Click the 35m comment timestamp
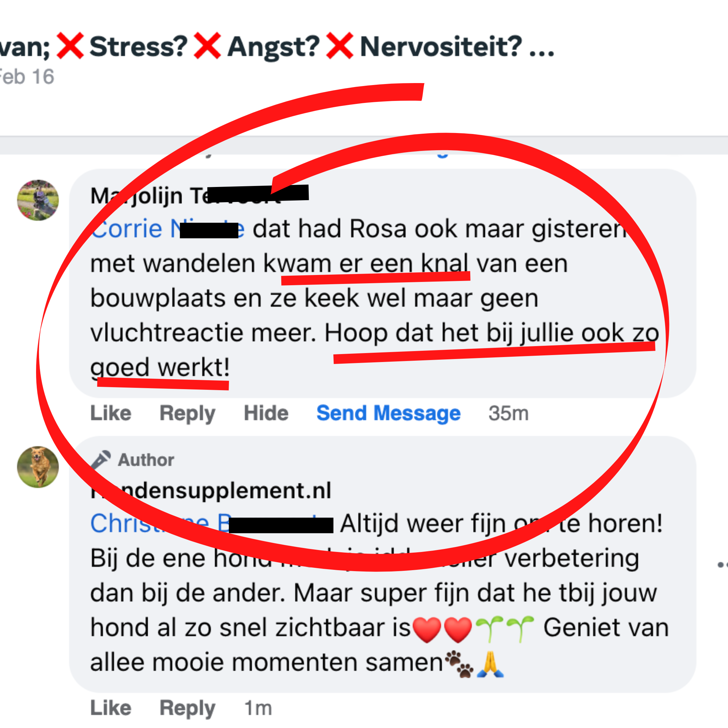This screenshot has width=728, height=728. 509,413
